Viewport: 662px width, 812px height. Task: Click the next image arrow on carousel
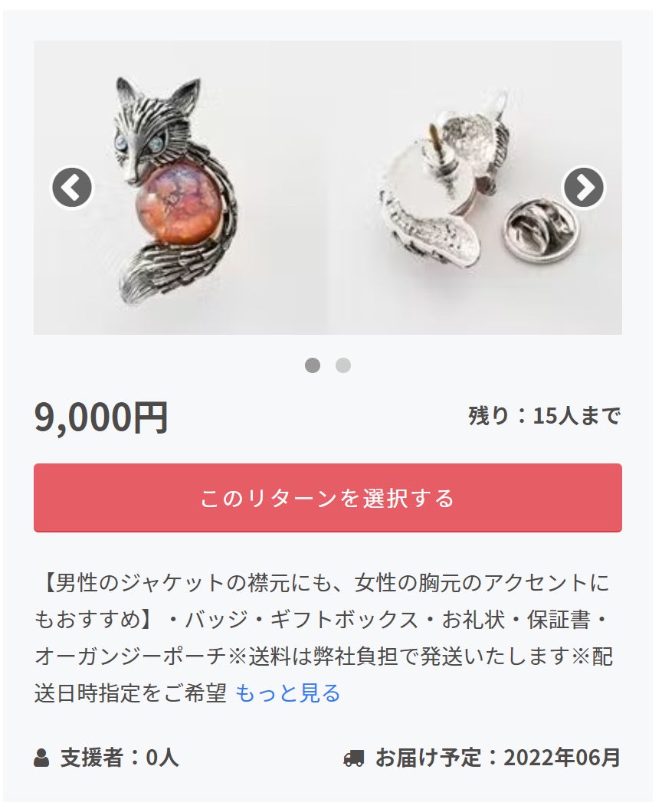coord(584,188)
